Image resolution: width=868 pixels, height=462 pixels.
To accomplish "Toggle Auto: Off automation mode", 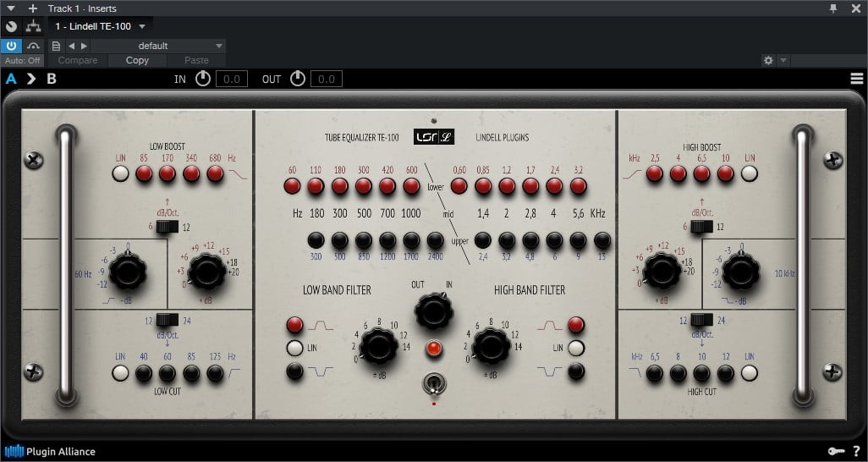I will [x=22, y=60].
